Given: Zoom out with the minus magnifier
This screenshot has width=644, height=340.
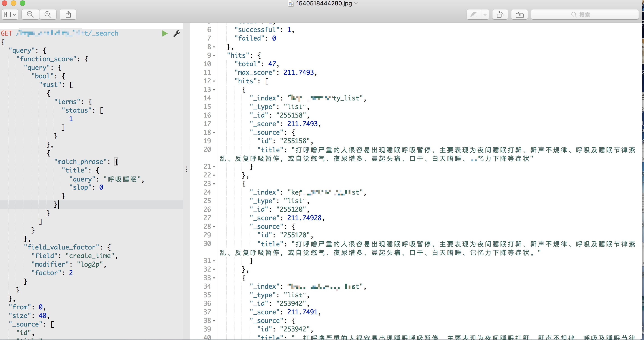Looking at the screenshot, I should pyautogui.click(x=30, y=14).
